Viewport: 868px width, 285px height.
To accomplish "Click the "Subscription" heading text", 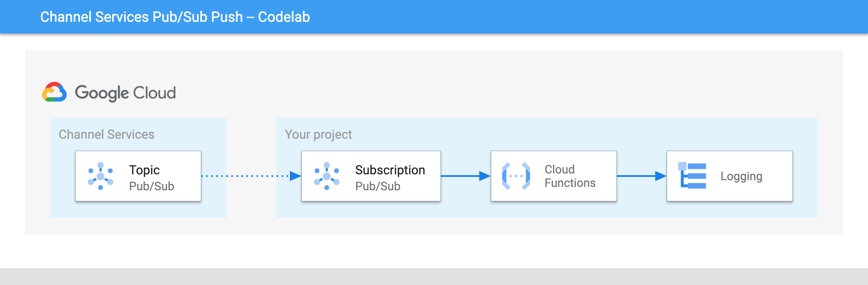I will (x=390, y=170).
